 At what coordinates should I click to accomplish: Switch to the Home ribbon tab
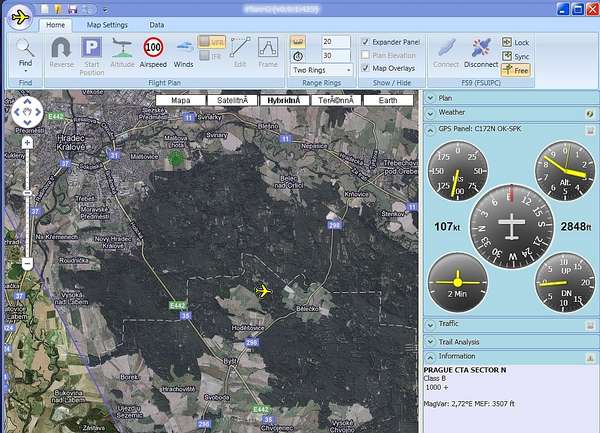55,25
